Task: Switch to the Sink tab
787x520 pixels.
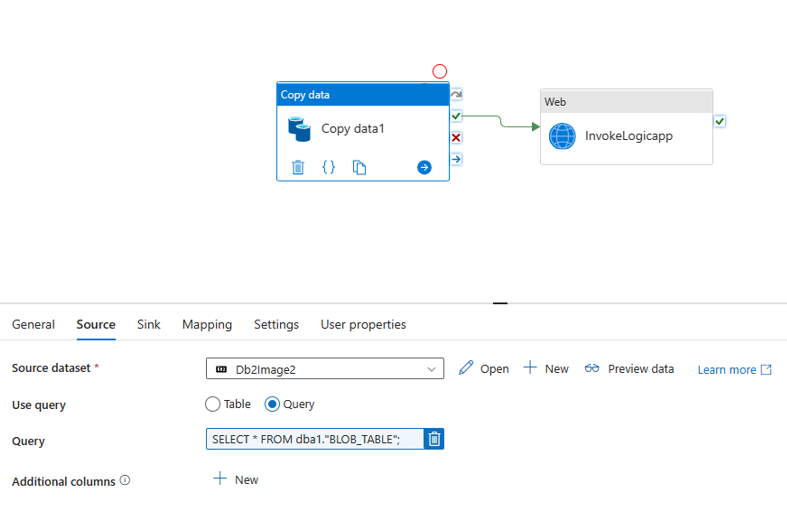Action: point(149,325)
